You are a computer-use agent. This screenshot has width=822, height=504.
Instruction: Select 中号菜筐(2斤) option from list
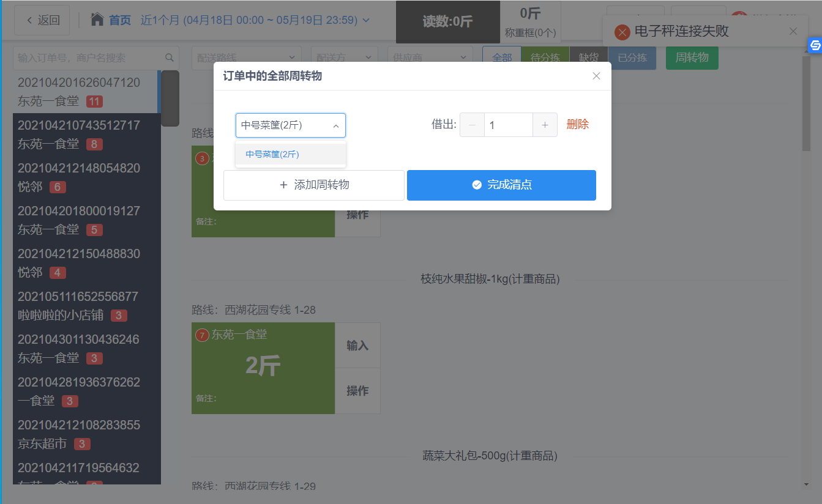[x=272, y=154]
